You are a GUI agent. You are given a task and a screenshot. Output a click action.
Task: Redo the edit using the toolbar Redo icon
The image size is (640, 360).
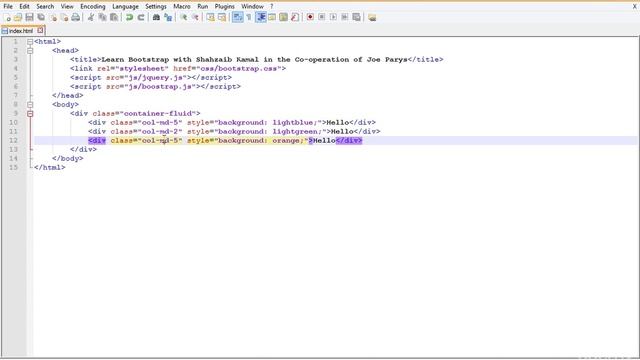click(141, 17)
